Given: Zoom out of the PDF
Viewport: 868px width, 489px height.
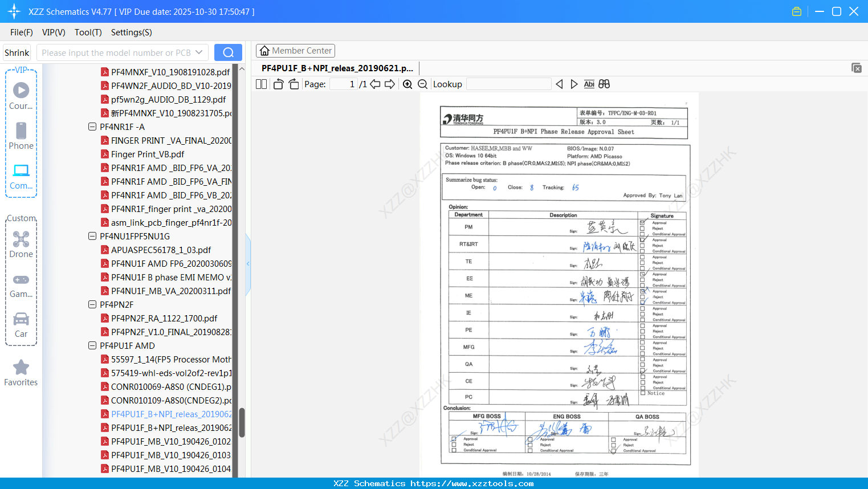Looking at the screenshot, I should 423,84.
